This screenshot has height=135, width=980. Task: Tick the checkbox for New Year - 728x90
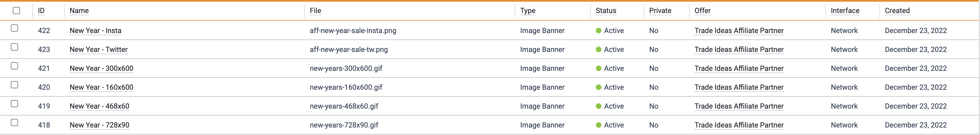(x=14, y=123)
